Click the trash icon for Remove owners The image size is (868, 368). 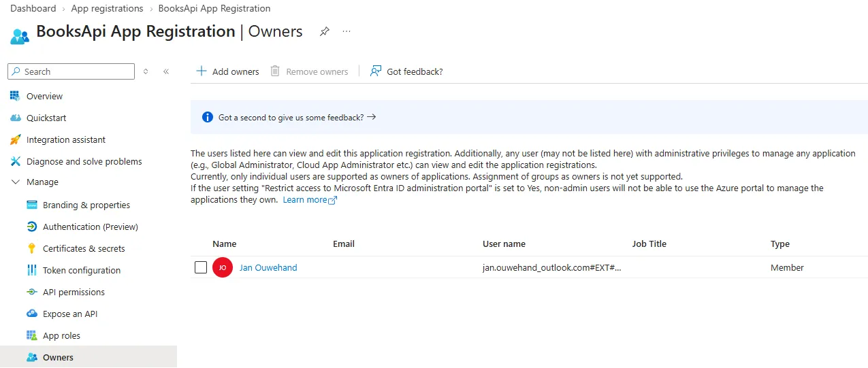point(275,71)
